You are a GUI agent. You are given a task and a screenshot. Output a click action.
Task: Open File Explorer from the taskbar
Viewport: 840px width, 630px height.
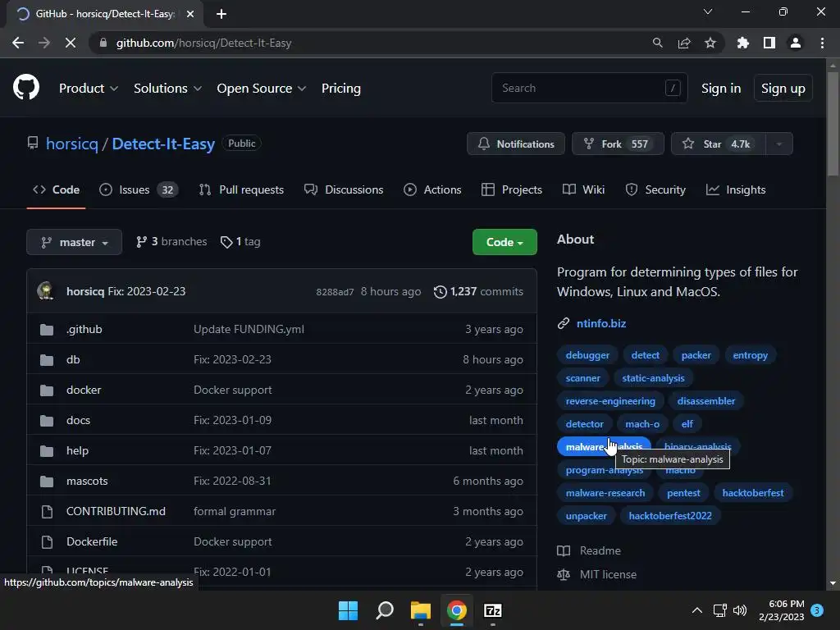(421, 610)
